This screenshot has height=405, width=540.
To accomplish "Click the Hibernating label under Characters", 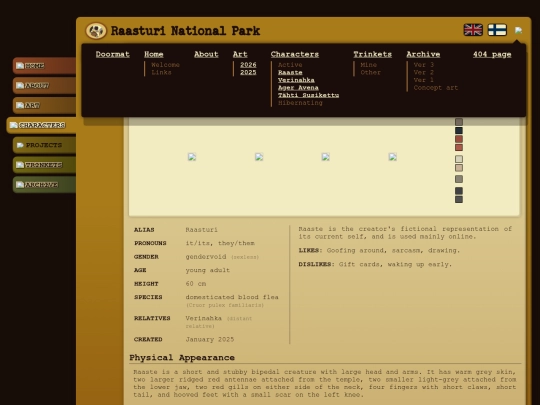I will click(300, 103).
